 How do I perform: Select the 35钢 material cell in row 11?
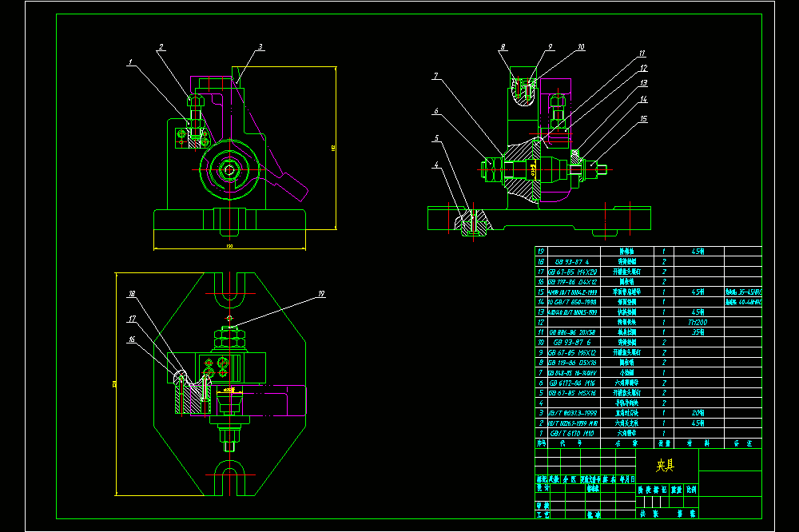pos(698,332)
